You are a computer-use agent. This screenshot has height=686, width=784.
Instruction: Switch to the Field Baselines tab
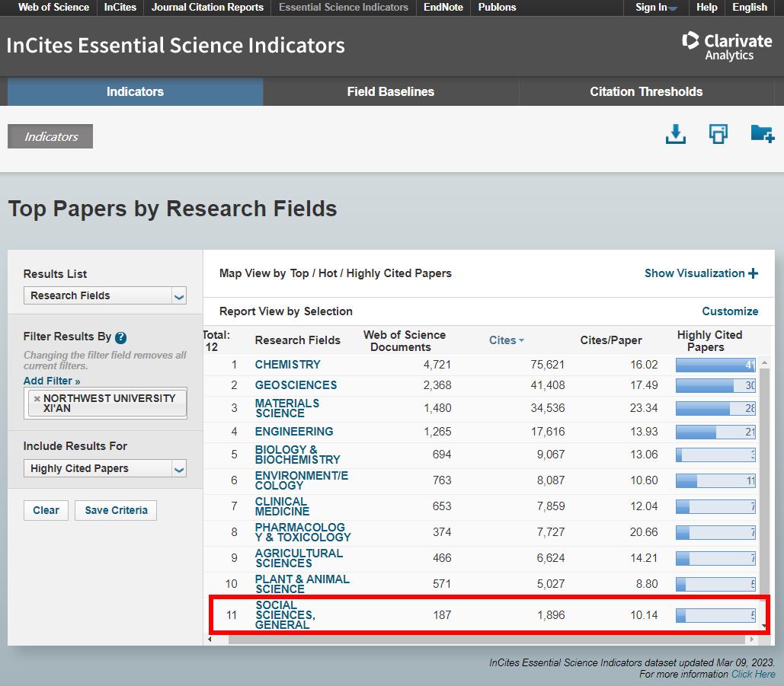(390, 91)
